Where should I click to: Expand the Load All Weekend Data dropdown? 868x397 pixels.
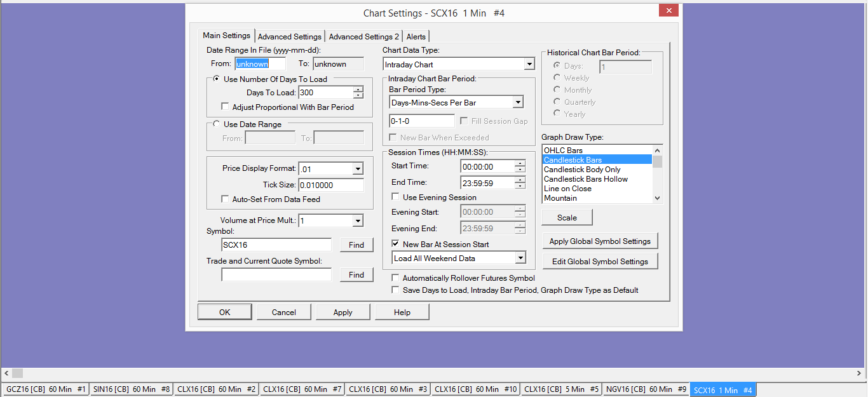[x=520, y=258]
